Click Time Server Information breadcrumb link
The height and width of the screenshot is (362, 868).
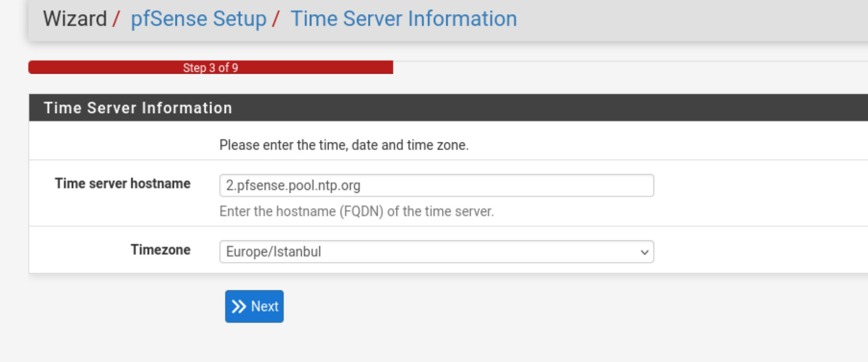coord(404,19)
